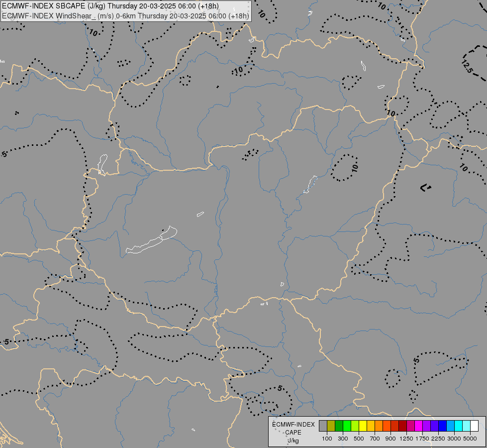Click the legend value 100
This screenshot has width=487, height=448.
tap(327, 439)
